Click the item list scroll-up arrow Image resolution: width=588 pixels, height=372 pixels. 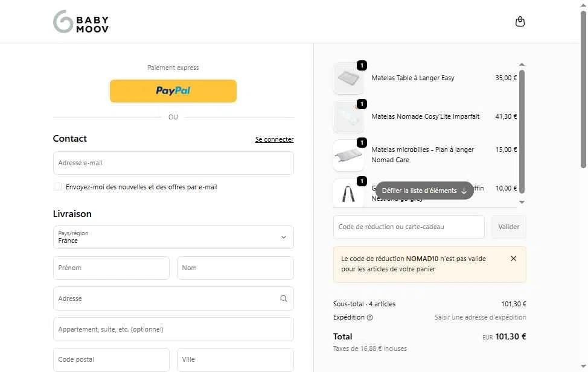[x=522, y=65]
